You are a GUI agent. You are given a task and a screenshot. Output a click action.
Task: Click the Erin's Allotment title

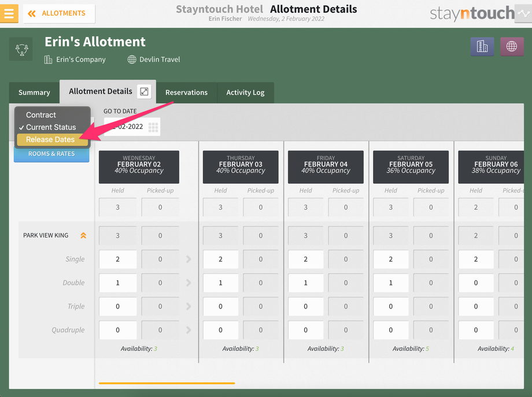(95, 42)
